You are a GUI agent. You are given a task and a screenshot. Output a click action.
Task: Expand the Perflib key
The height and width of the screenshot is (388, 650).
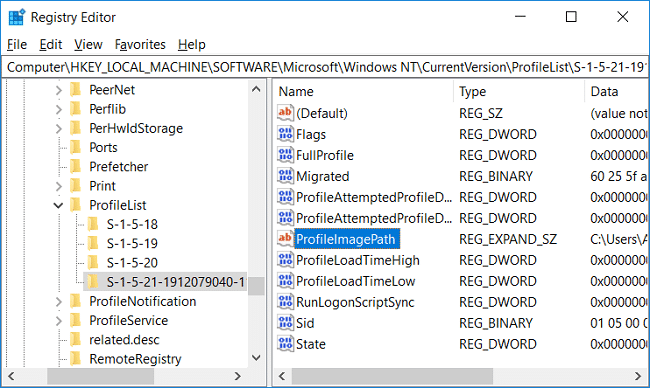[58, 109]
